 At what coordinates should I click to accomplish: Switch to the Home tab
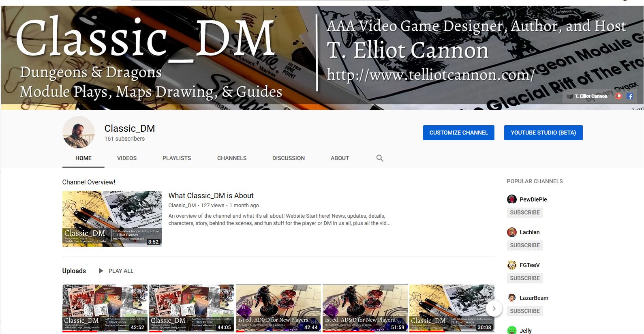click(83, 158)
